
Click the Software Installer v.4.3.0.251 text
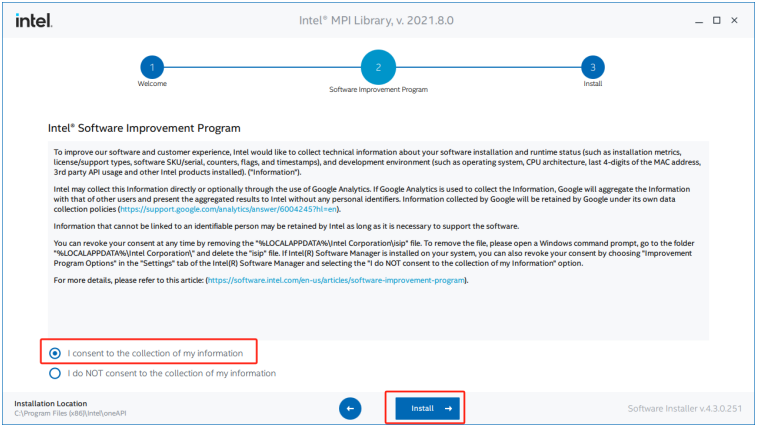[x=684, y=409]
